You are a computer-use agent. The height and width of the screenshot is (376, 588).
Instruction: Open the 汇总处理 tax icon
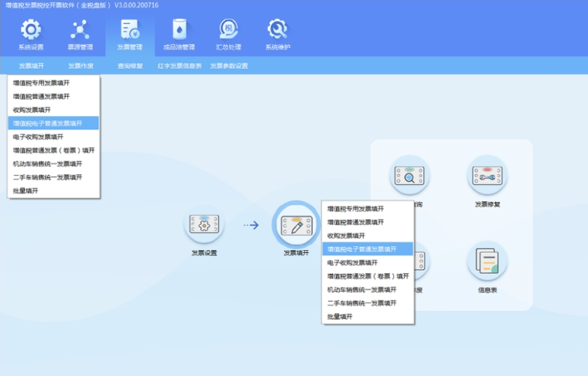pos(228,29)
